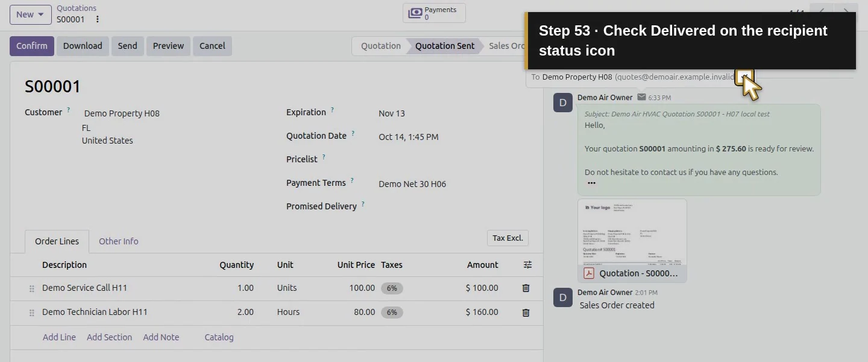Click the unit price 80.00 cell
The width and height of the screenshot is (868, 362).
(x=363, y=313)
